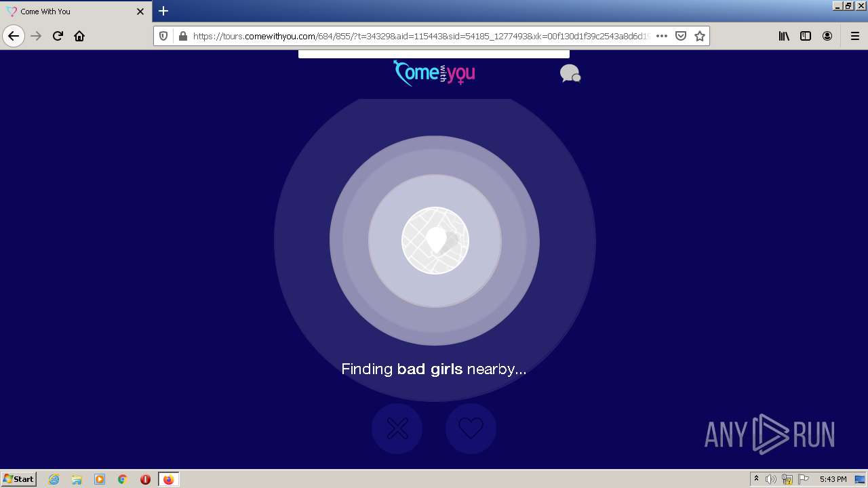The height and width of the screenshot is (488, 868).
Task: Open the Firefox hamburger menu
Action: click(854, 36)
